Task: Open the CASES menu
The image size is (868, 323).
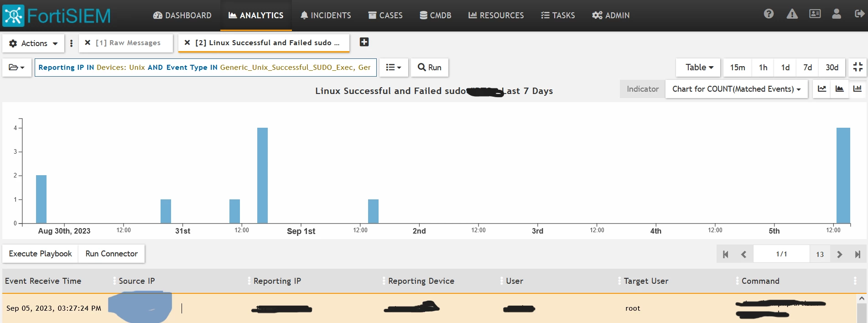Action: pos(385,16)
